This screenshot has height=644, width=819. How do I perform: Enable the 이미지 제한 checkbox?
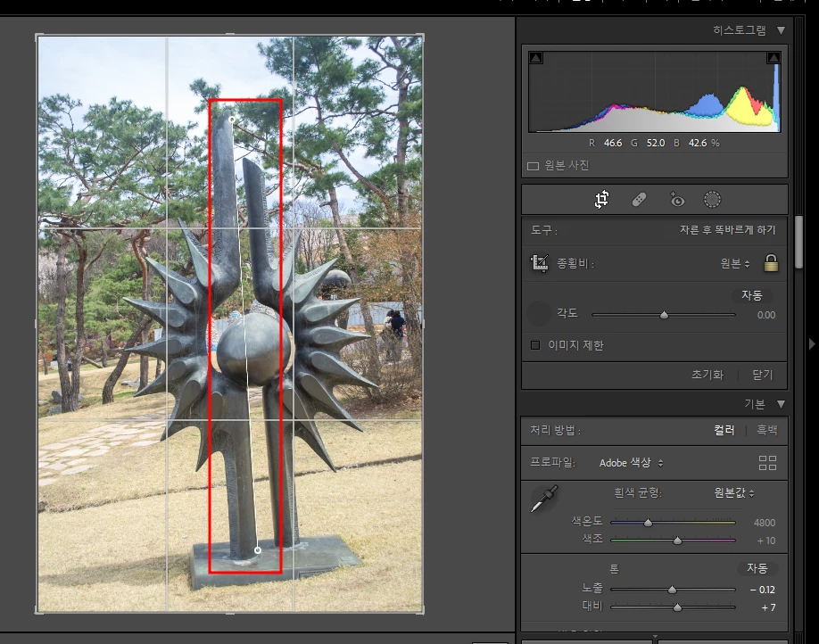(535, 345)
